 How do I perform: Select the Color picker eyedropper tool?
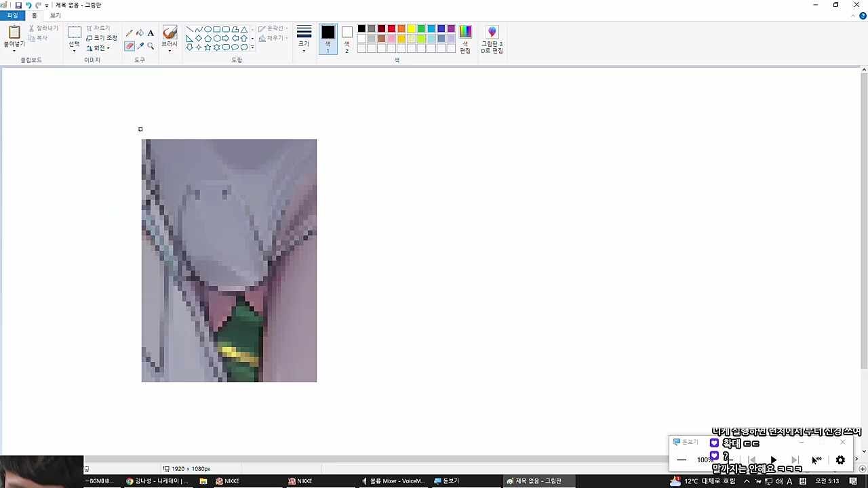[x=140, y=46]
